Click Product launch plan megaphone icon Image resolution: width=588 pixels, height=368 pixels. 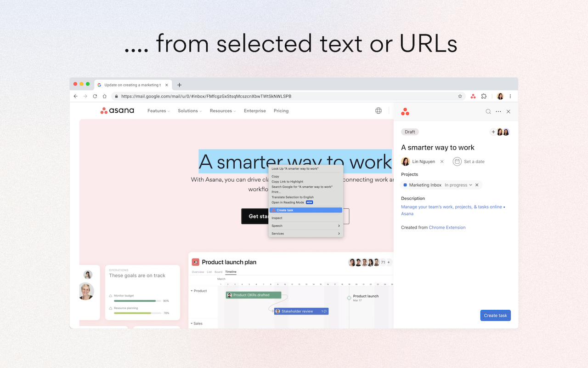196,262
